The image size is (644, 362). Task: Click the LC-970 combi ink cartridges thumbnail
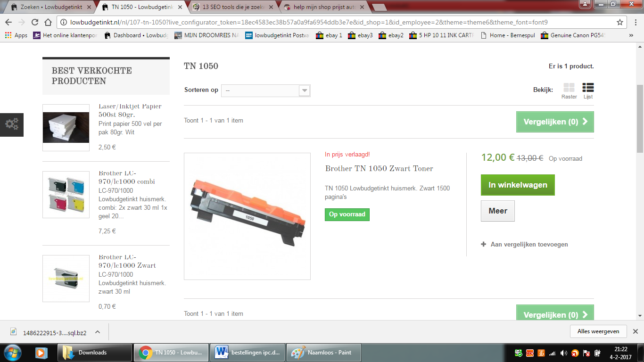pyautogui.click(x=66, y=195)
